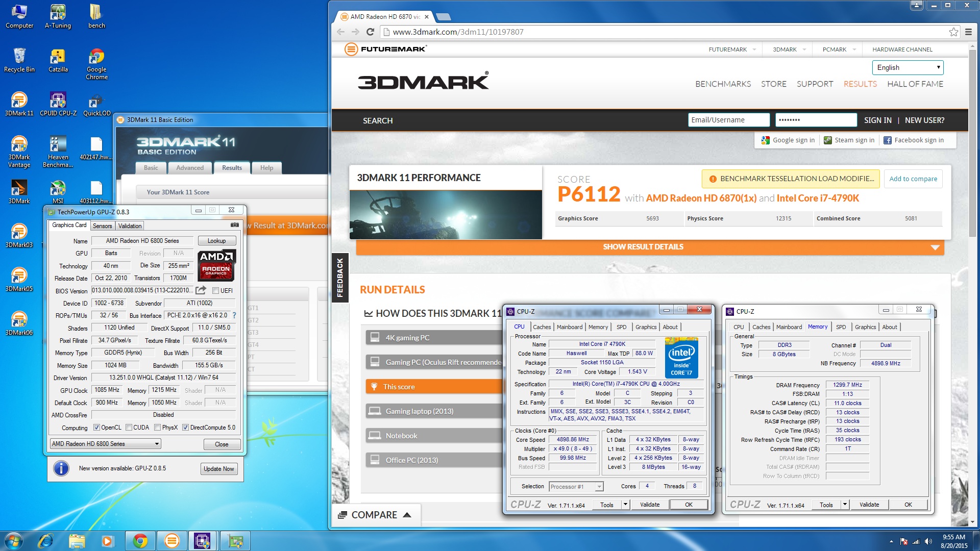Click the Futuremark logo
The image size is (980, 551).
(385, 49)
